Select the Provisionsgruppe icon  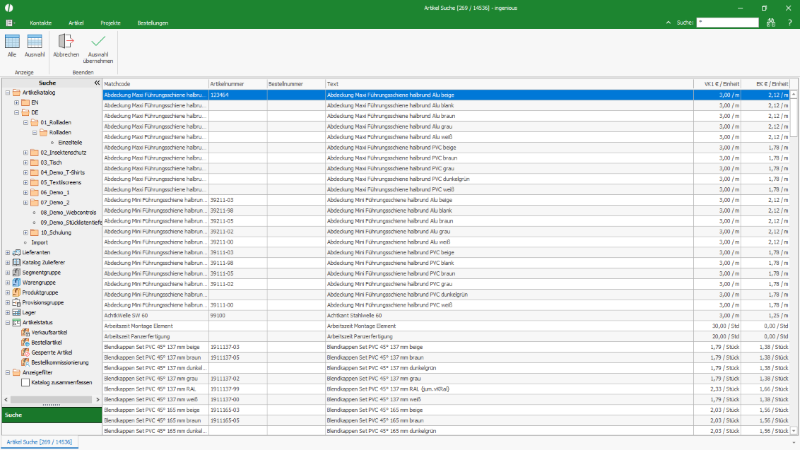tap(16, 303)
